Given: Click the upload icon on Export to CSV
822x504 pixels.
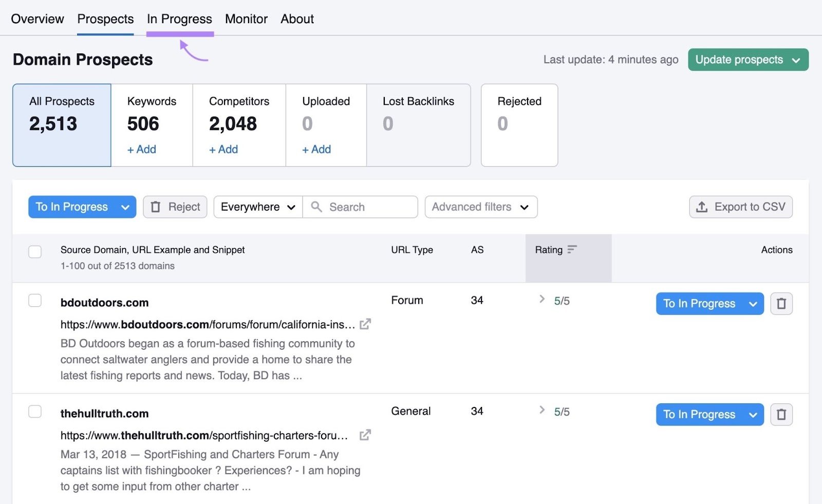Looking at the screenshot, I should pos(701,207).
